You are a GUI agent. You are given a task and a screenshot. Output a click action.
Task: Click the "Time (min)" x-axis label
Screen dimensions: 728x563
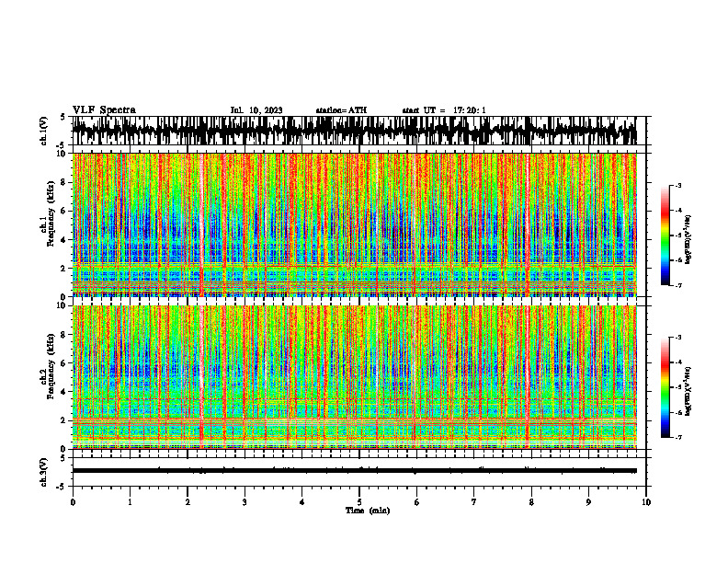tap(368, 511)
